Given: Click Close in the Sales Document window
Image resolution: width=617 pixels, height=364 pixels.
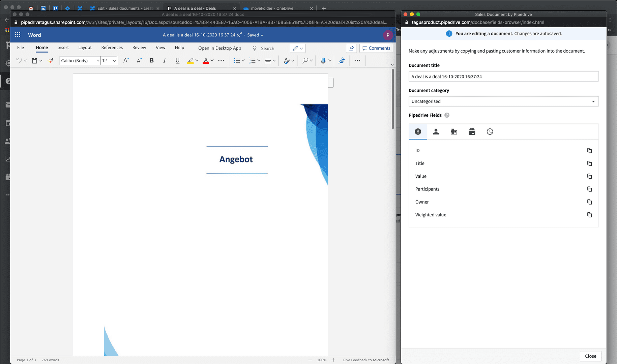Looking at the screenshot, I should [590, 356].
